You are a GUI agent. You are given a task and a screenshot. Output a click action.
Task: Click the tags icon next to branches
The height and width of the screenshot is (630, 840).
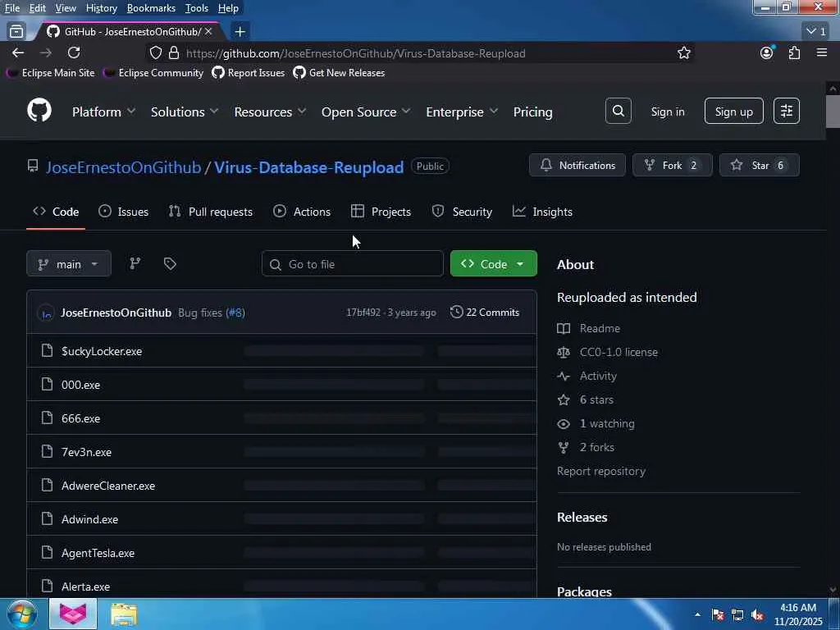(x=170, y=263)
